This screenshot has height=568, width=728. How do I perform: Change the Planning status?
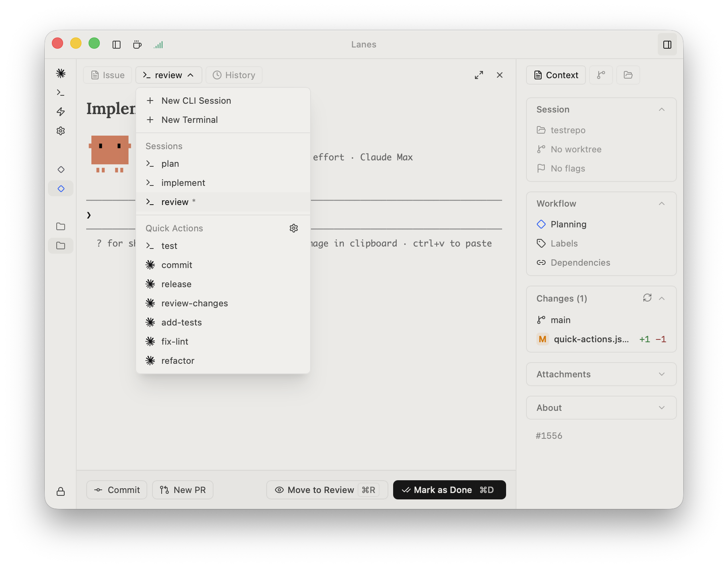pyautogui.click(x=601, y=224)
